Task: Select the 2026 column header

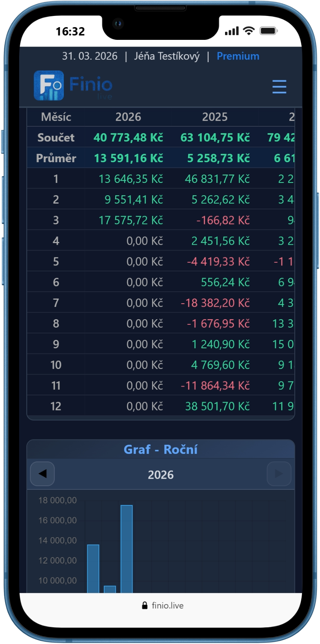Action: point(128,117)
